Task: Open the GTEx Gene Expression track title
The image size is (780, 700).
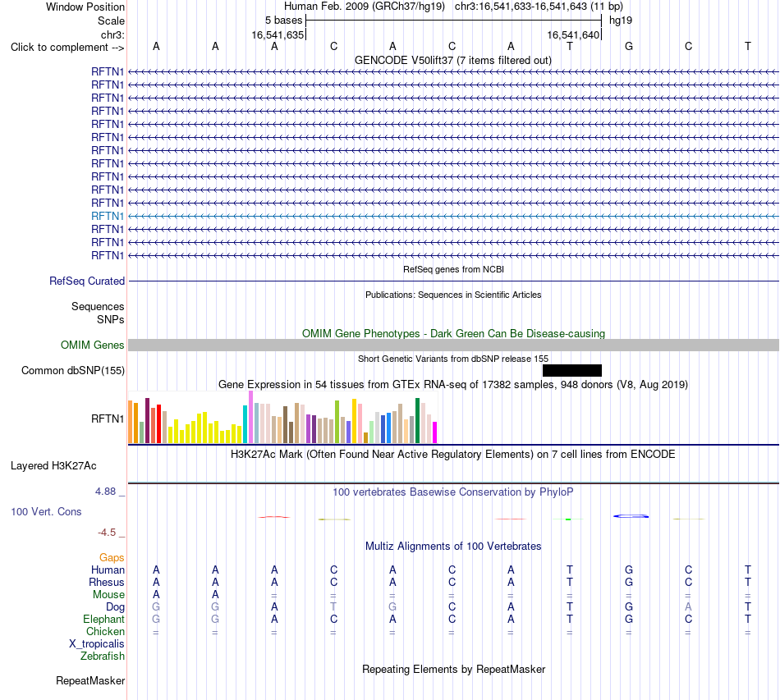Action: [453, 384]
